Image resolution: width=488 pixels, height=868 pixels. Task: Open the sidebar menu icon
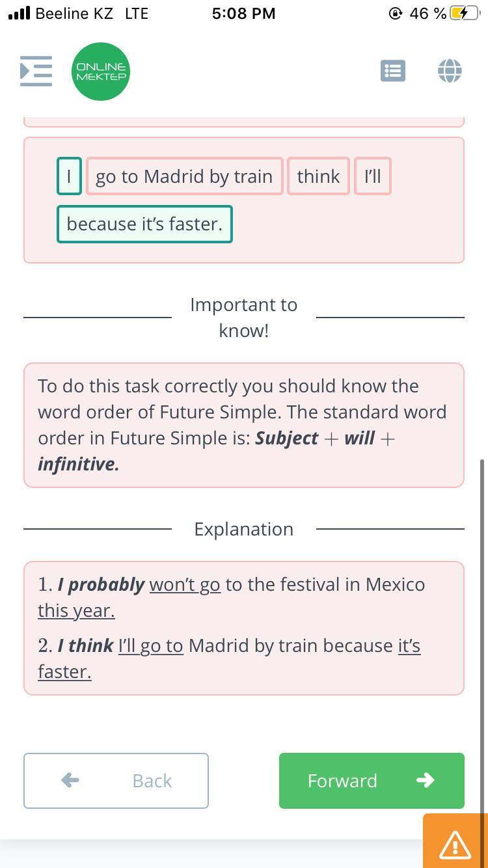pos(36,71)
